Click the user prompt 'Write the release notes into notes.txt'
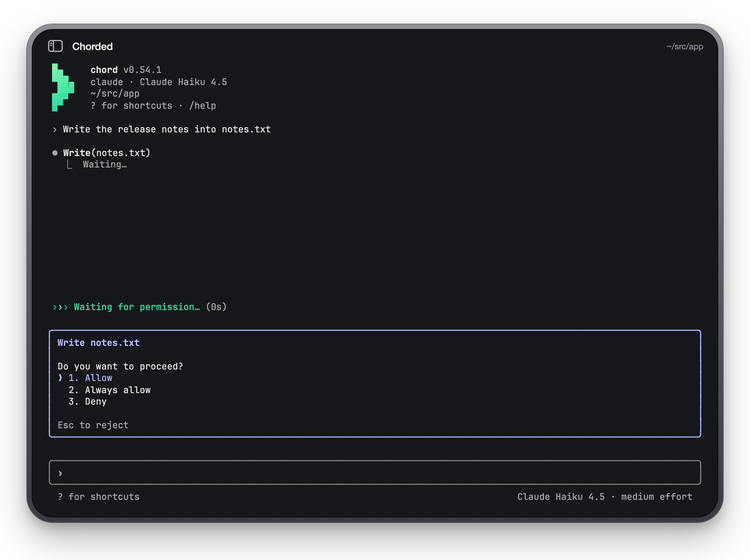 [167, 129]
